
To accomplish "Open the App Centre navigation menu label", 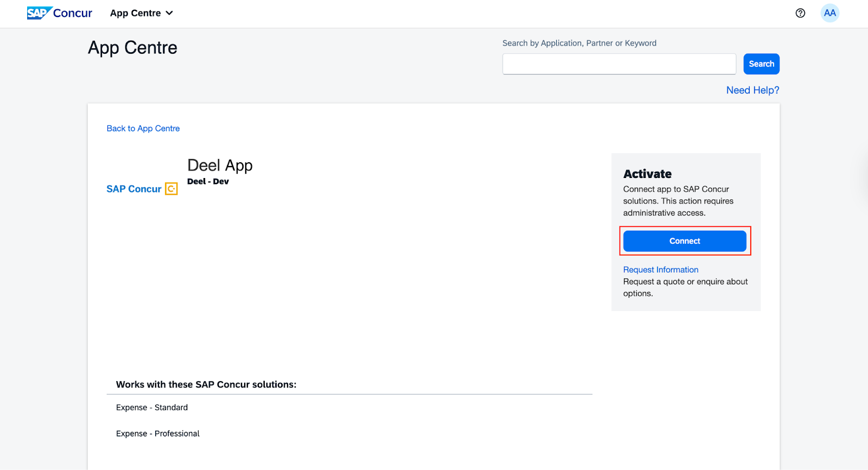I will 135,13.
